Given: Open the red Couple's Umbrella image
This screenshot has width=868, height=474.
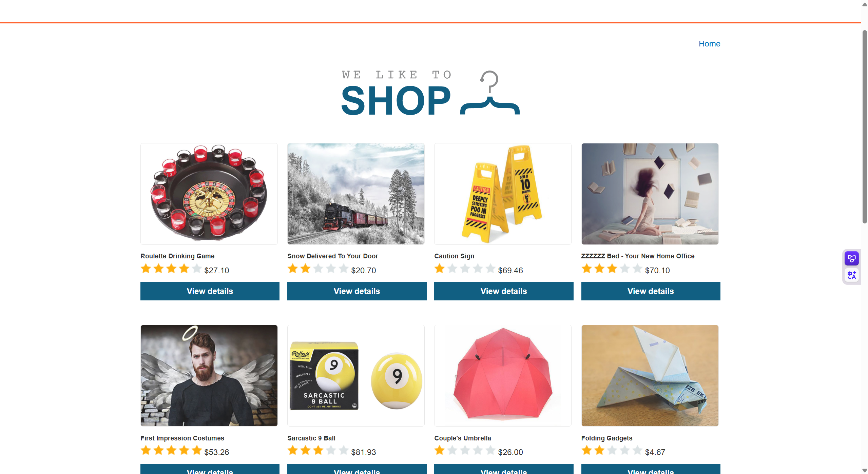Looking at the screenshot, I should tap(503, 376).
